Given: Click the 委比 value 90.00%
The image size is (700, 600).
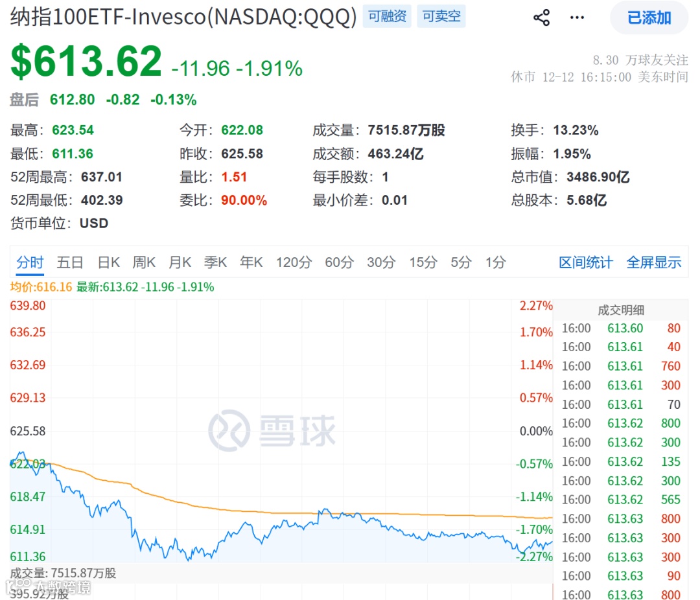Looking at the screenshot, I should [x=244, y=200].
